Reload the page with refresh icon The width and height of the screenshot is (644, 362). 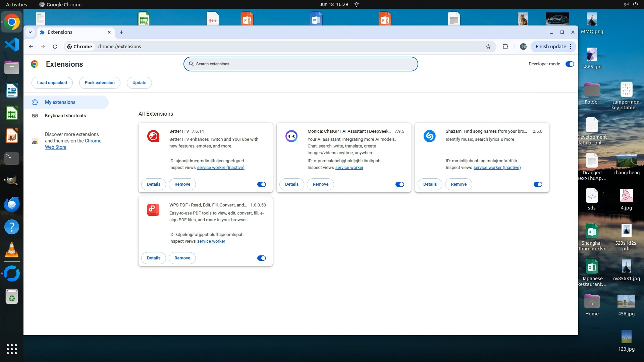(55, 47)
